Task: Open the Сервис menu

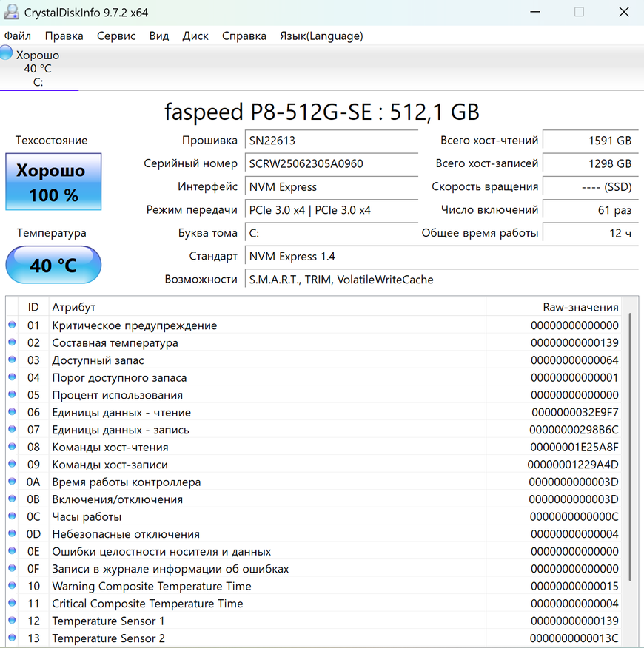Action: pos(116,36)
